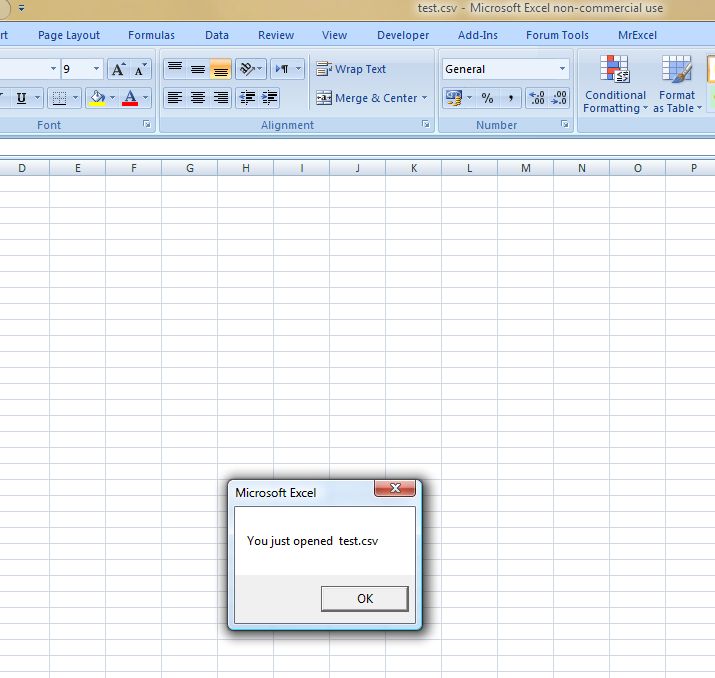Toggle the active Bottom Align button

[221, 69]
